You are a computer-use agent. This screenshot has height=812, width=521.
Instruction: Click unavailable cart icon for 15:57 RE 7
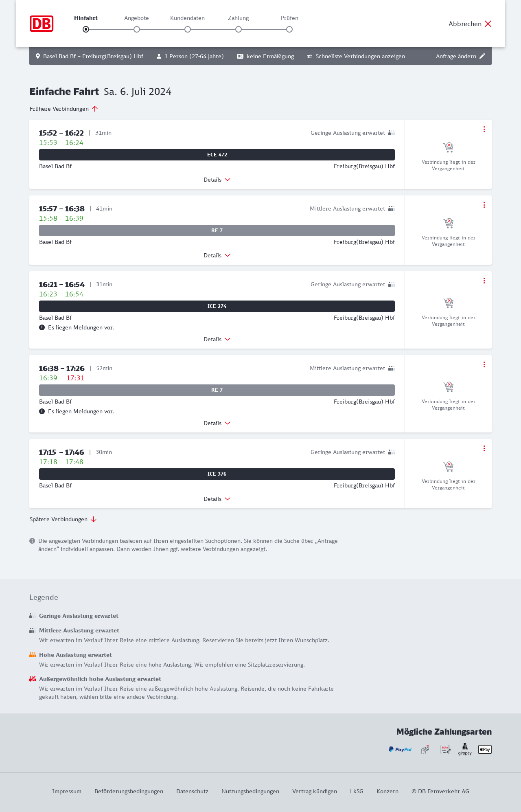448,223
